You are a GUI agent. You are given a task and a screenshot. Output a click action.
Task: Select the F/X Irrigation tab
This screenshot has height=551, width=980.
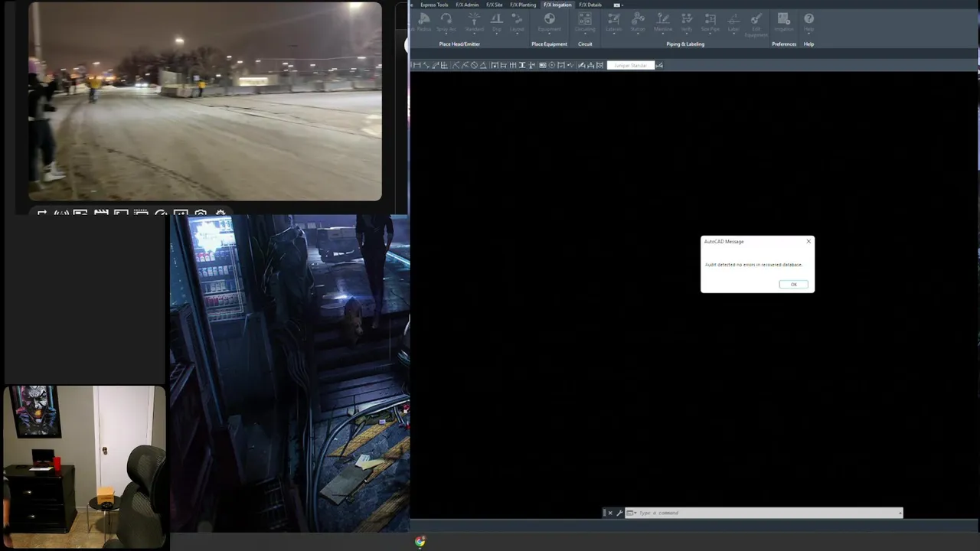[557, 5]
